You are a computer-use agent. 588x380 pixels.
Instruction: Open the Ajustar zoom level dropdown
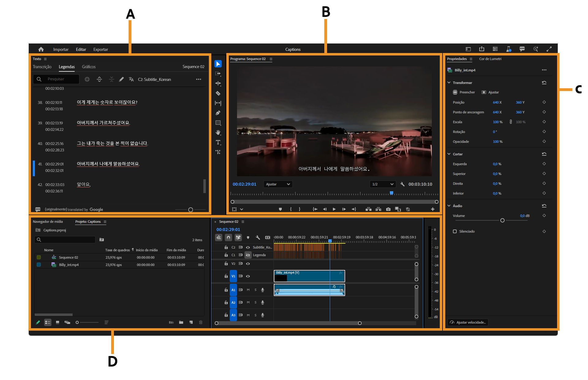tap(278, 184)
